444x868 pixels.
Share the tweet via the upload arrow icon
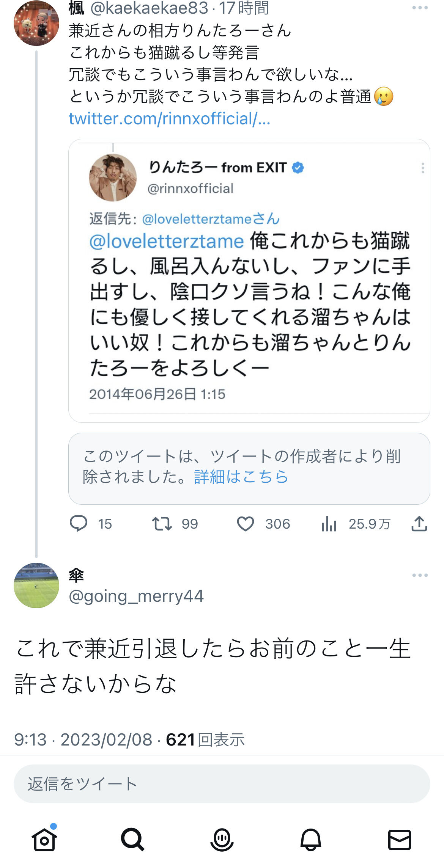[419, 524]
